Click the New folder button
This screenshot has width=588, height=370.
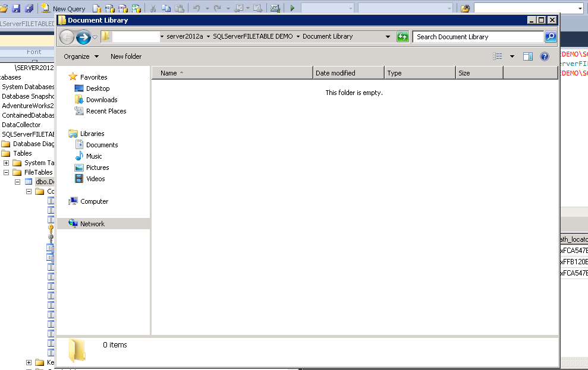[x=126, y=56]
